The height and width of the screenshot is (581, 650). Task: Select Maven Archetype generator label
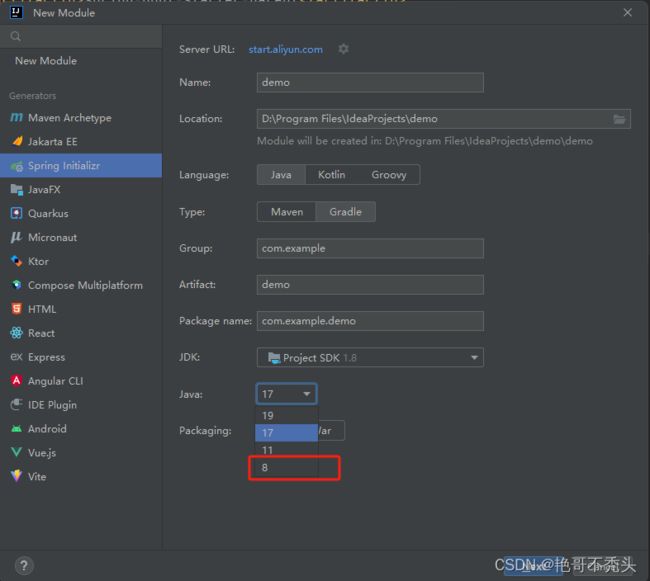coord(70,118)
